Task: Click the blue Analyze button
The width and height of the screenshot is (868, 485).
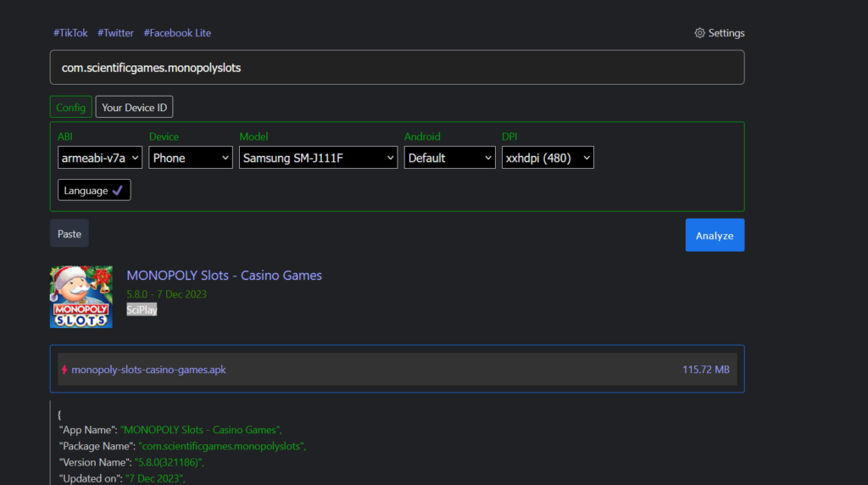Action: tap(715, 236)
